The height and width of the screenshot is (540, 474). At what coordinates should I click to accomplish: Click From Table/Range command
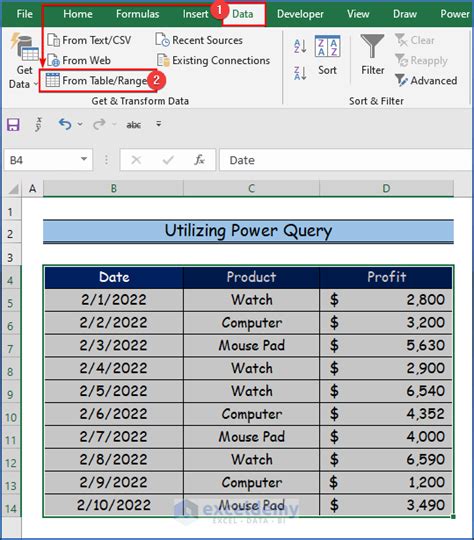coord(96,81)
